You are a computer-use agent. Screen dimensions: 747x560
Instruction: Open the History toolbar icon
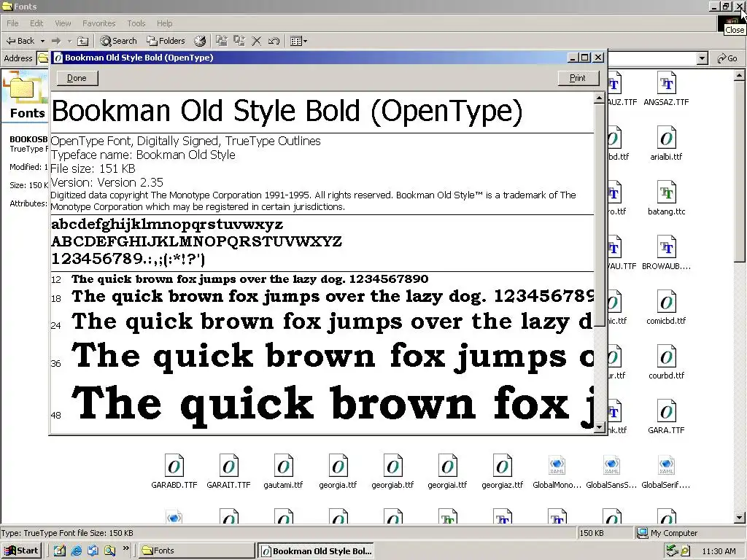(x=200, y=41)
